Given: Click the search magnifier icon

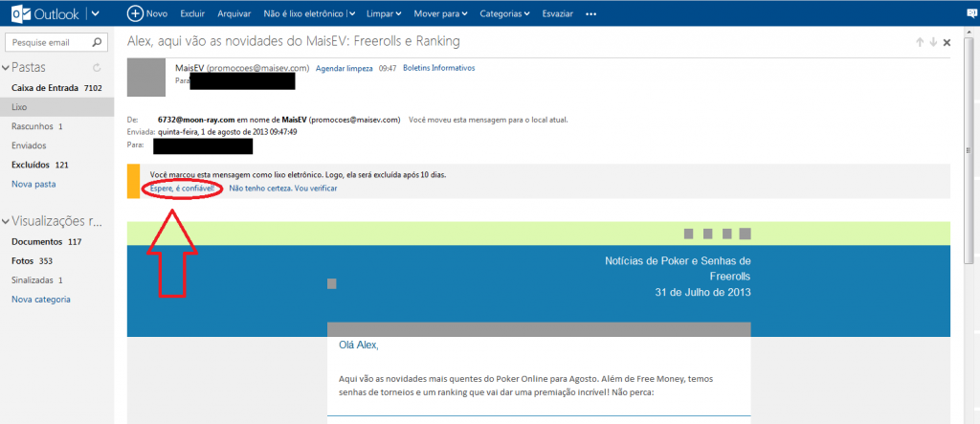Looking at the screenshot, I should [x=97, y=43].
